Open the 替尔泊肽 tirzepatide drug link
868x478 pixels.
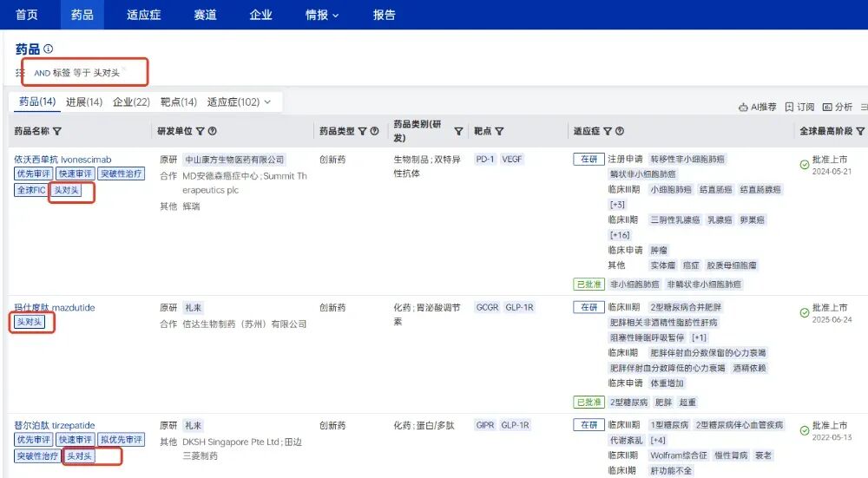tap(55, 426)
